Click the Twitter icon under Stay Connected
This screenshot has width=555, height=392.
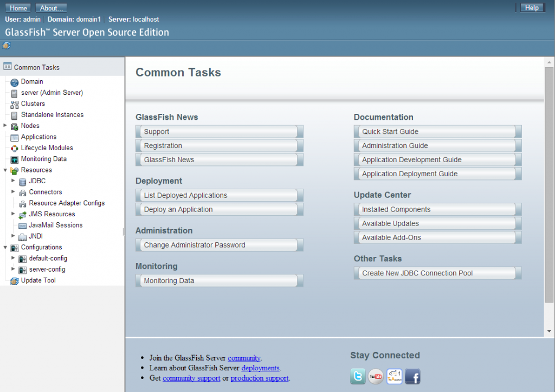pyautogui.click(x=358, y=376)
